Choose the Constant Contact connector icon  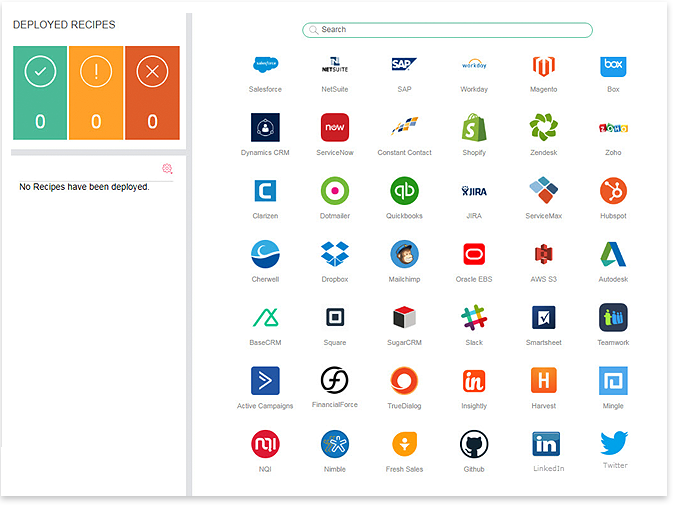click(x=404, y=126)
